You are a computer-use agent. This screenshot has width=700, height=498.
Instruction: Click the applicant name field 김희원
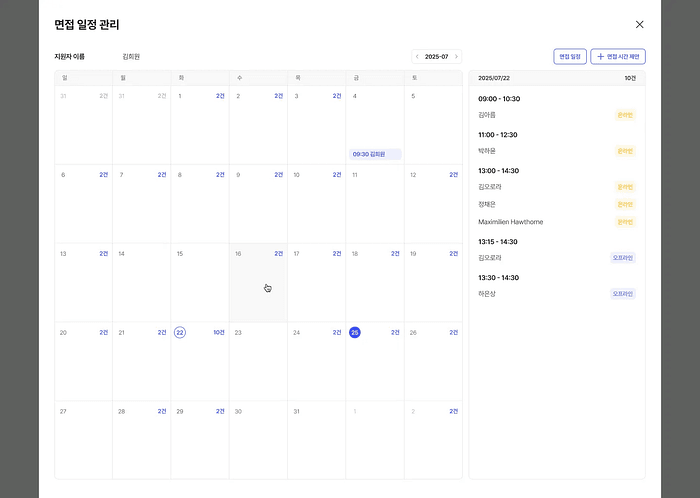131,57
